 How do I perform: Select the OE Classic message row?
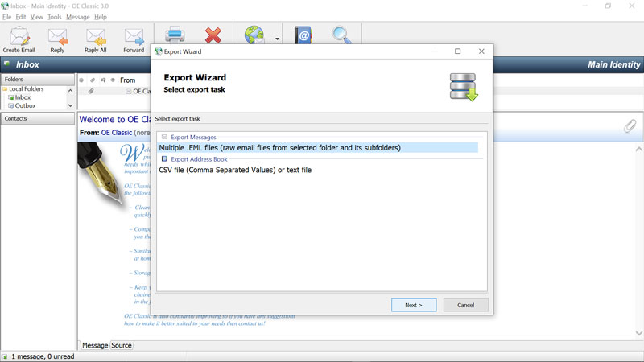[114, 91]
